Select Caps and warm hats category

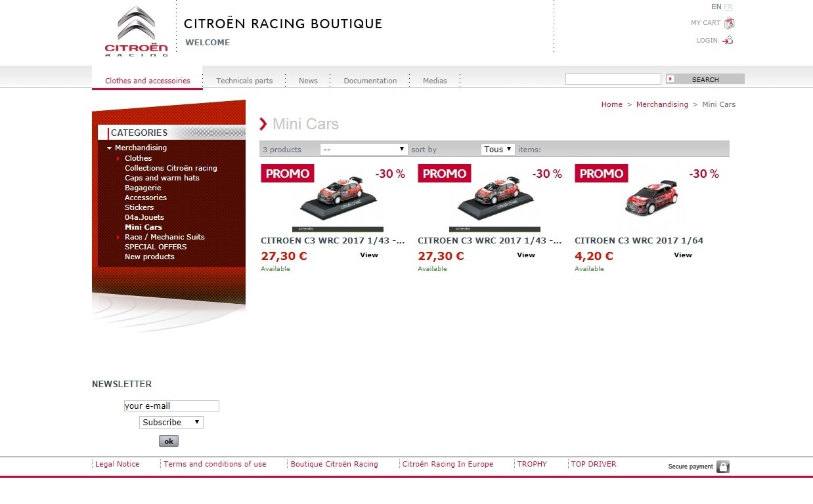(x=162, y=178)
